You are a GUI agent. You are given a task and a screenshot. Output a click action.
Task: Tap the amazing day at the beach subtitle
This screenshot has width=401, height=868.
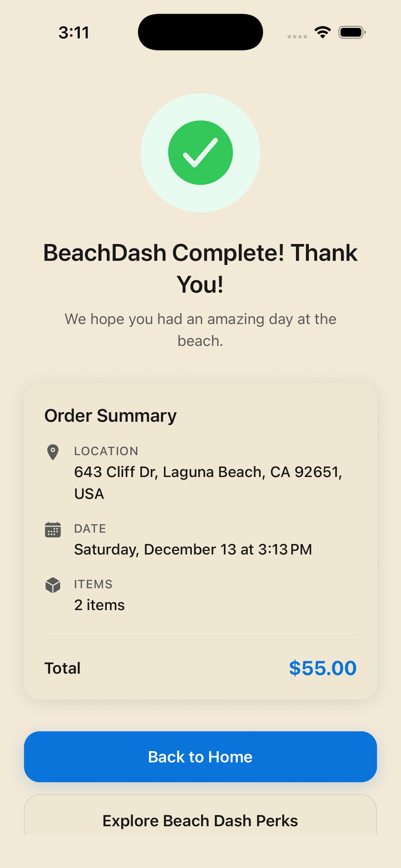point(200,330)
